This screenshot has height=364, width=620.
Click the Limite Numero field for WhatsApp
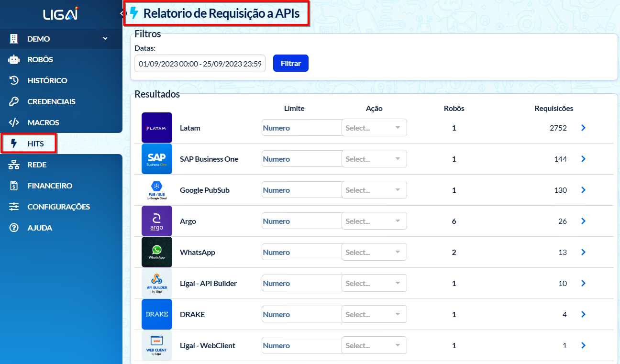point(302,252)
